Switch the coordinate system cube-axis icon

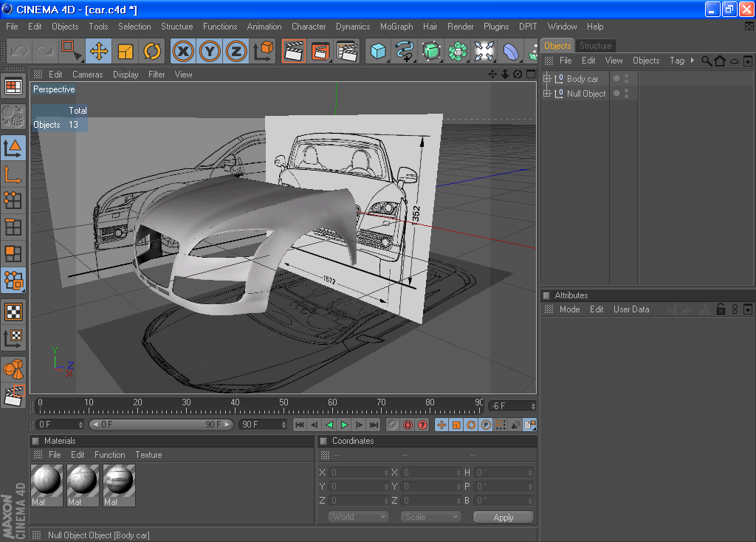263,51
